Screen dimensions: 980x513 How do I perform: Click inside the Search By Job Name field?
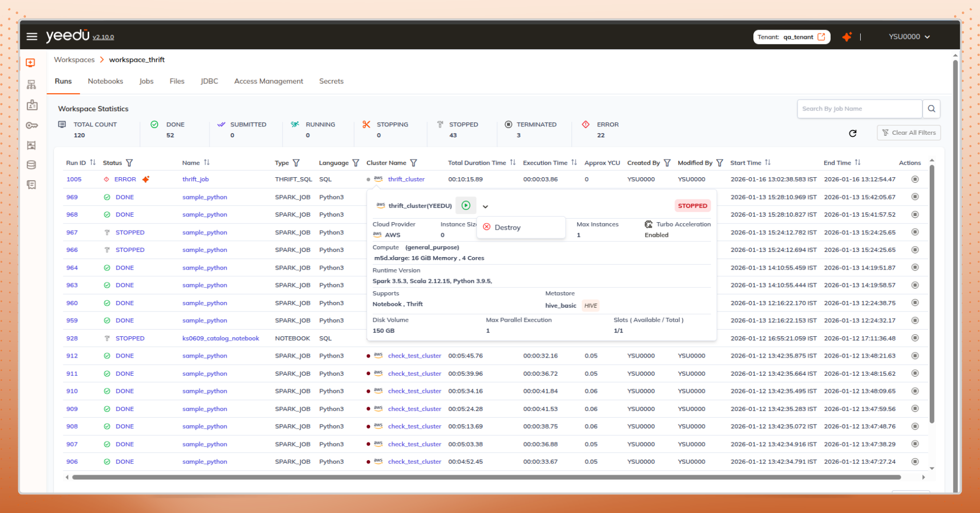point(858,109)
